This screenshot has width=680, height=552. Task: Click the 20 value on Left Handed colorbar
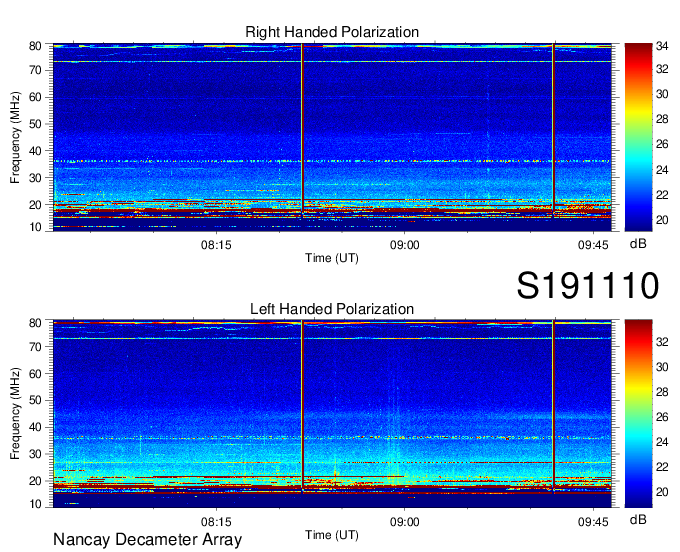[662, 492]
